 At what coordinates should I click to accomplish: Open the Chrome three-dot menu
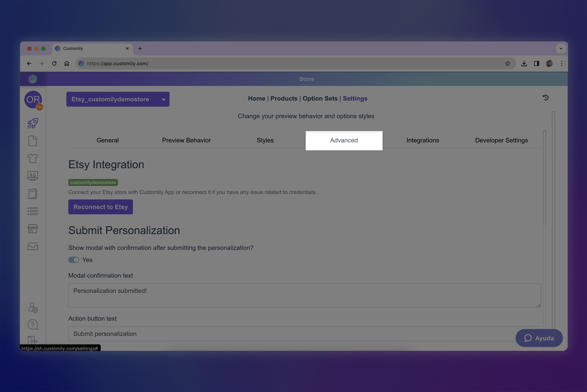562,63
